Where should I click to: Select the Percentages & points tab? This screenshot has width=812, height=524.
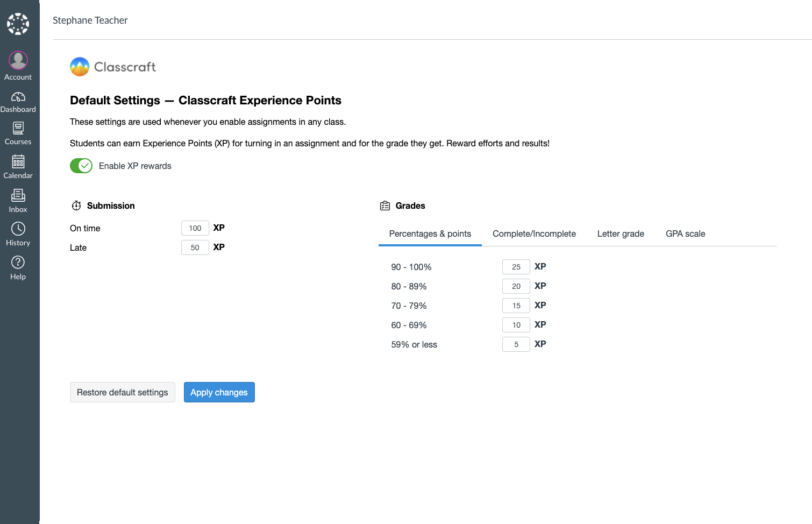click(x=430, y=233)
